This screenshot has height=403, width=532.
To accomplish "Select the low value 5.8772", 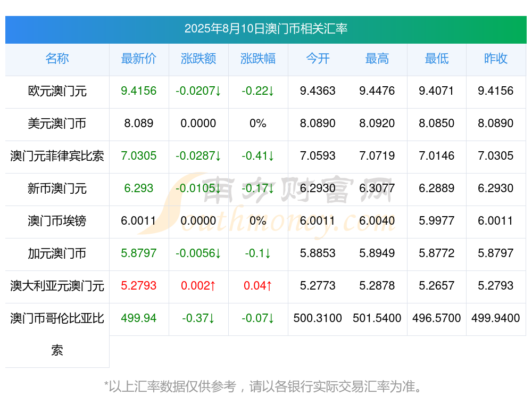I will [436, 253].
